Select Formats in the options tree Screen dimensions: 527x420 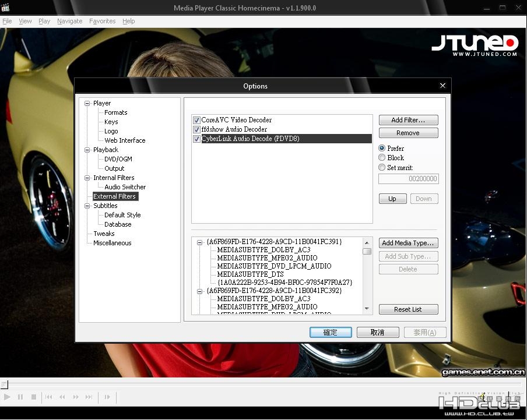pos(115,112)
